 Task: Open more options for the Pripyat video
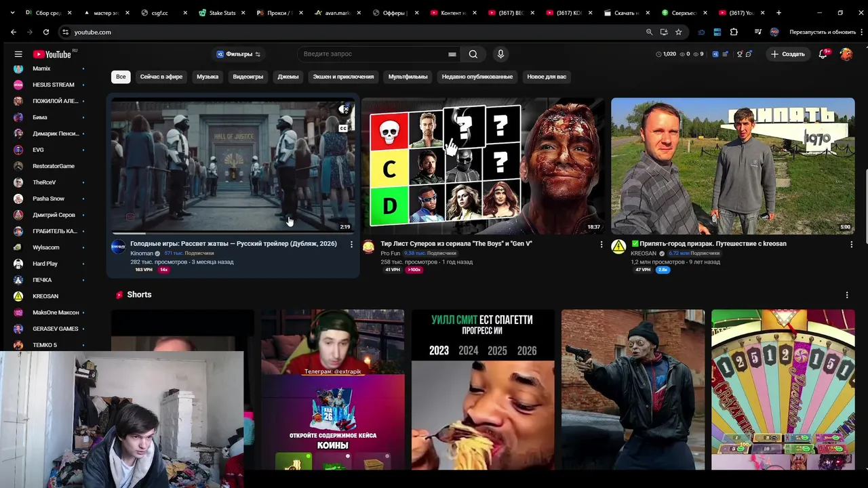coord(851,244)
